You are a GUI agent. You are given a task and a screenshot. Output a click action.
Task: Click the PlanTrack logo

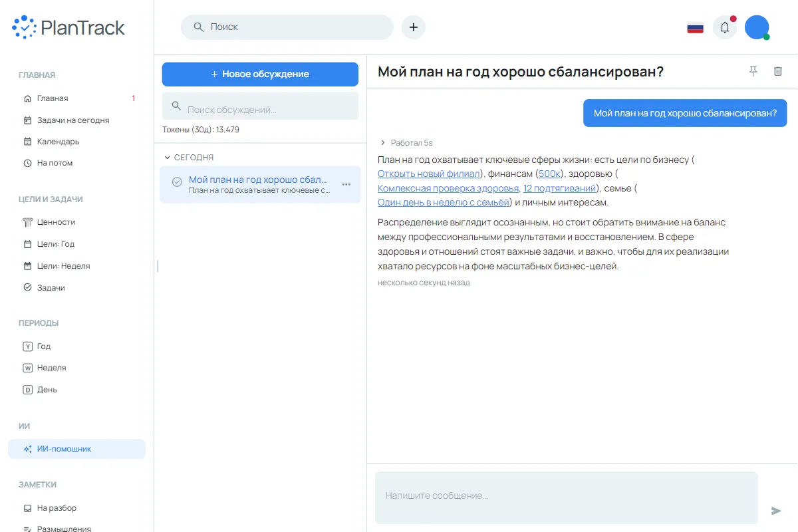coord(68,27)
